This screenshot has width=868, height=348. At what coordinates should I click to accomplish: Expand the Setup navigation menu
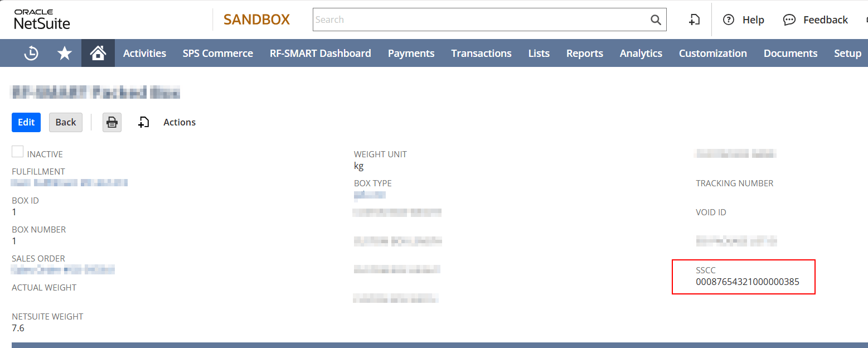(x=847, y=52)
